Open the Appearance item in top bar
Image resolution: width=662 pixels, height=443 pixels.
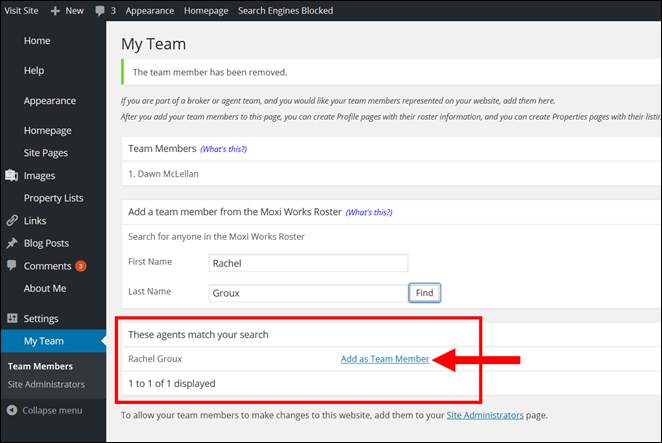pyautogui.click(x=149, y=10)
